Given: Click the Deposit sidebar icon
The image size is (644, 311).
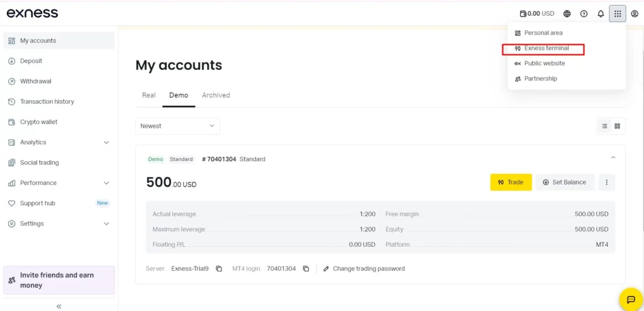Looking at the screenshot, I should click(x=11, y=61).
